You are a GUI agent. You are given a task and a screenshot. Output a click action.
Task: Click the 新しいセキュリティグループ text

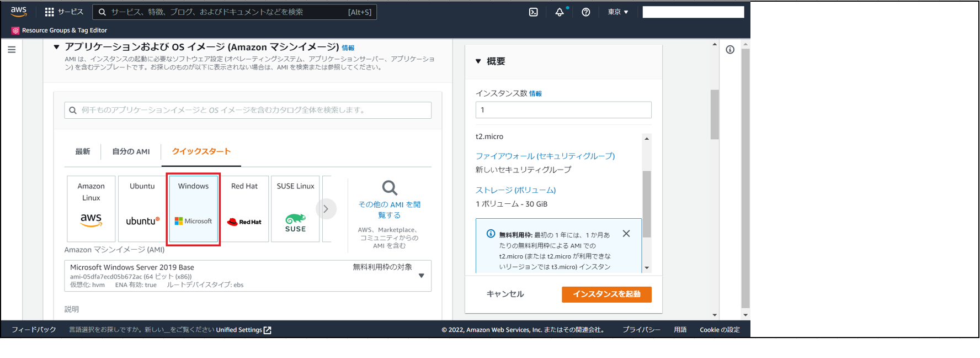(524, 170)
